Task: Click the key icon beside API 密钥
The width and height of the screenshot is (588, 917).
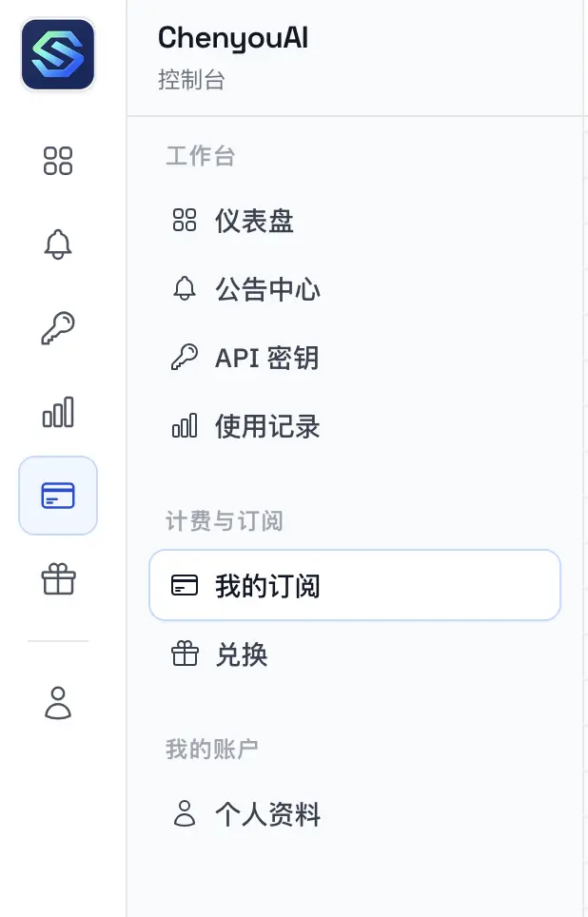Action: [x=184, y=358]
